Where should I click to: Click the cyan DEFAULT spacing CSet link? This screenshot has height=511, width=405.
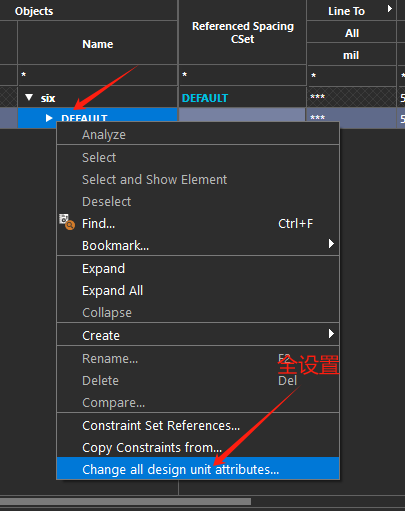point(205,98)
